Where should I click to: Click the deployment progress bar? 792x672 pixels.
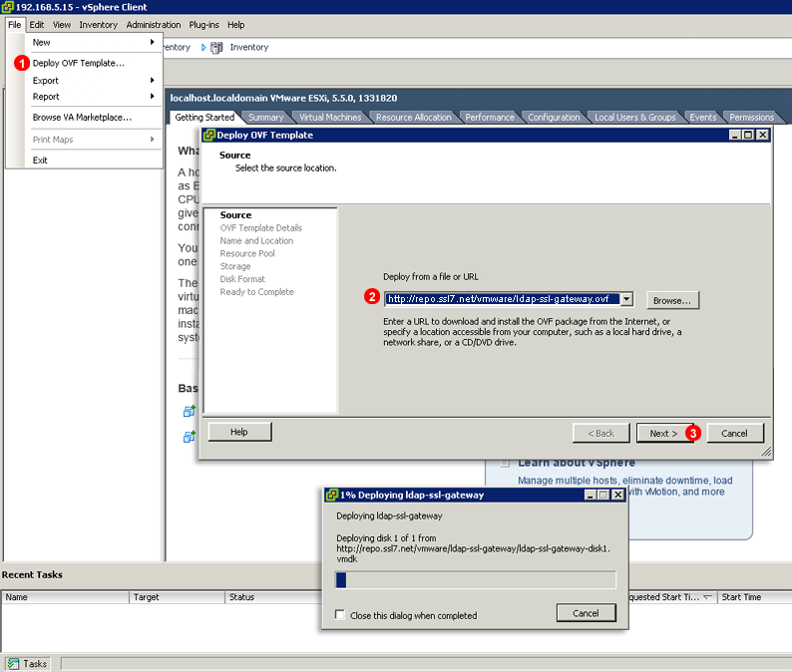coord(476,580)
